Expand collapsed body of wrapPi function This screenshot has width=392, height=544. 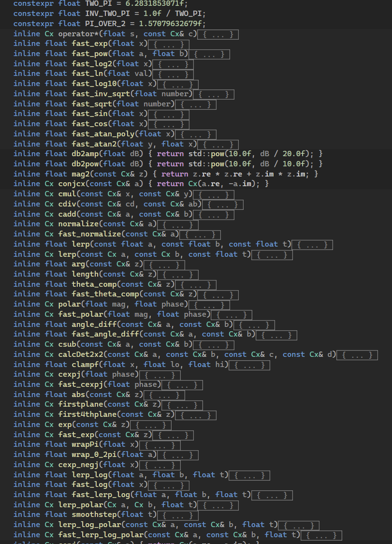click(160, 445)
